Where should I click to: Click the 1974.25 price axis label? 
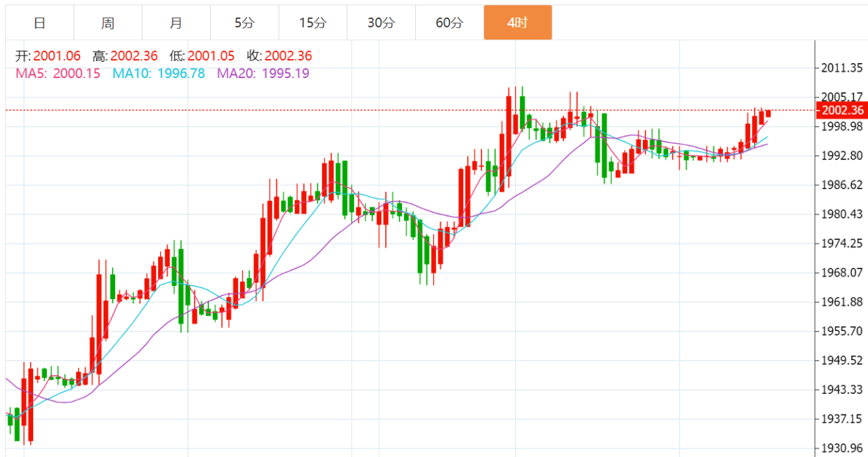(841, 243)
